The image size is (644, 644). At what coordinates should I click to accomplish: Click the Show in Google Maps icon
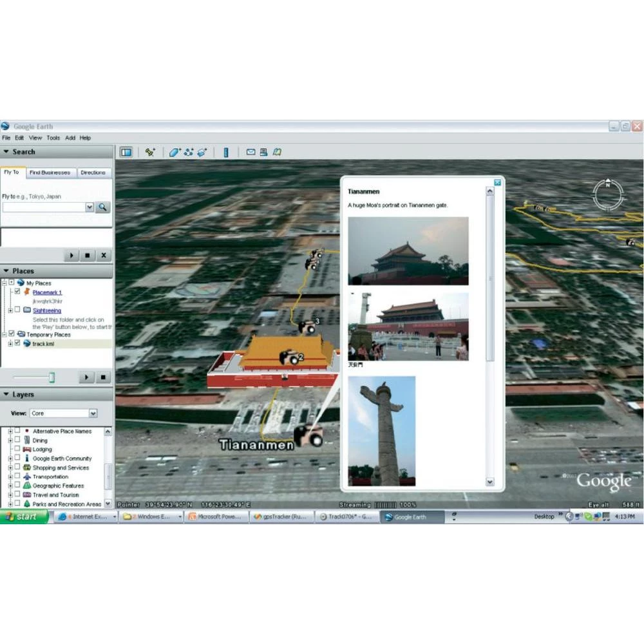(277, 153)
